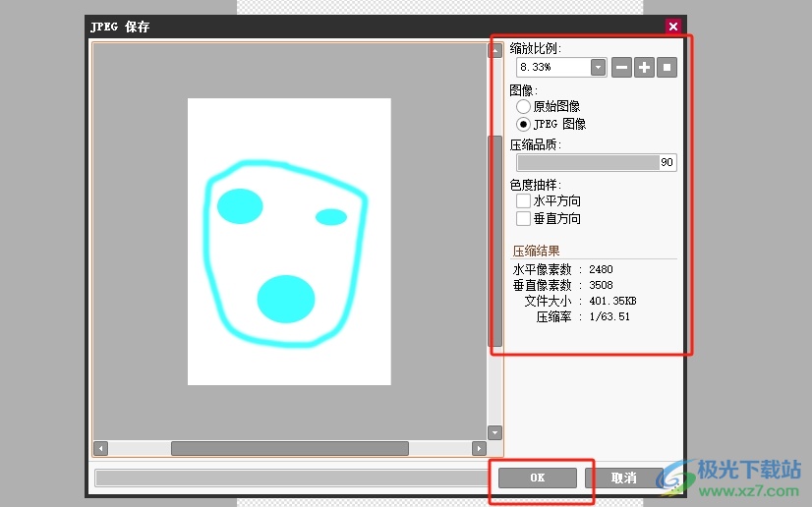The width and height of the screenshot is (812, 507).
Task: Click the 取消 cancel button
Action: (x=624, y=478)
